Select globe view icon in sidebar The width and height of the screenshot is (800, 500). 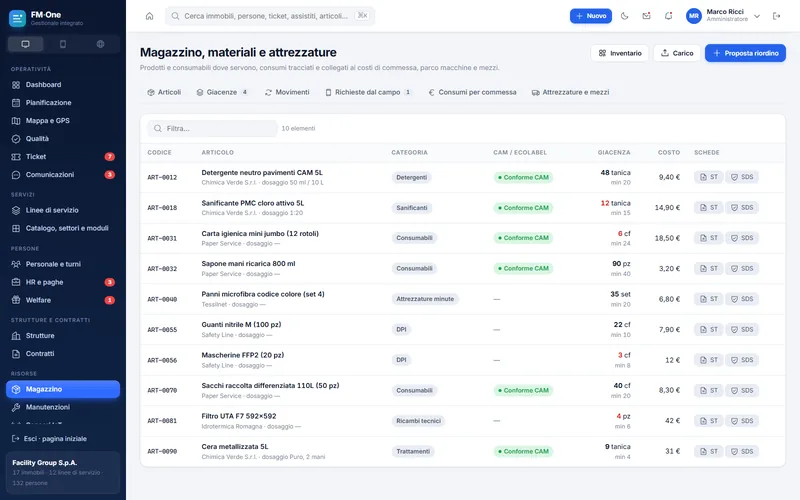[x=101, y=44]
